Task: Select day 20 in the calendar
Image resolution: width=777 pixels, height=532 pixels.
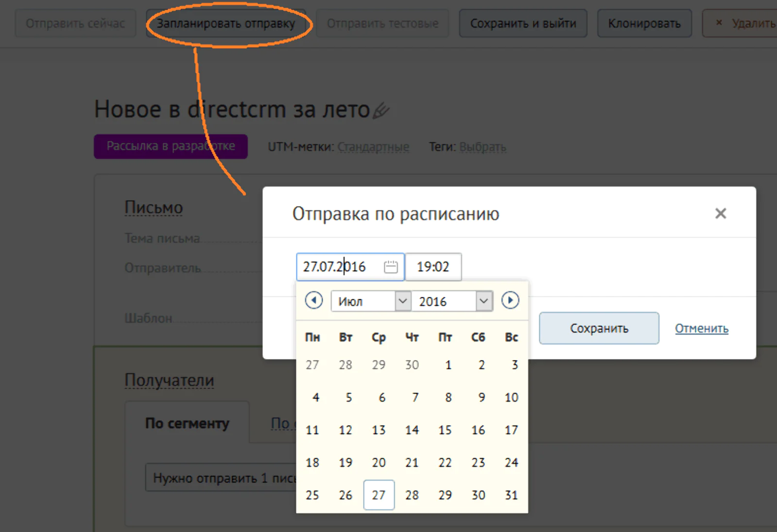Action: pyautogui.click(x=379, y=463)
